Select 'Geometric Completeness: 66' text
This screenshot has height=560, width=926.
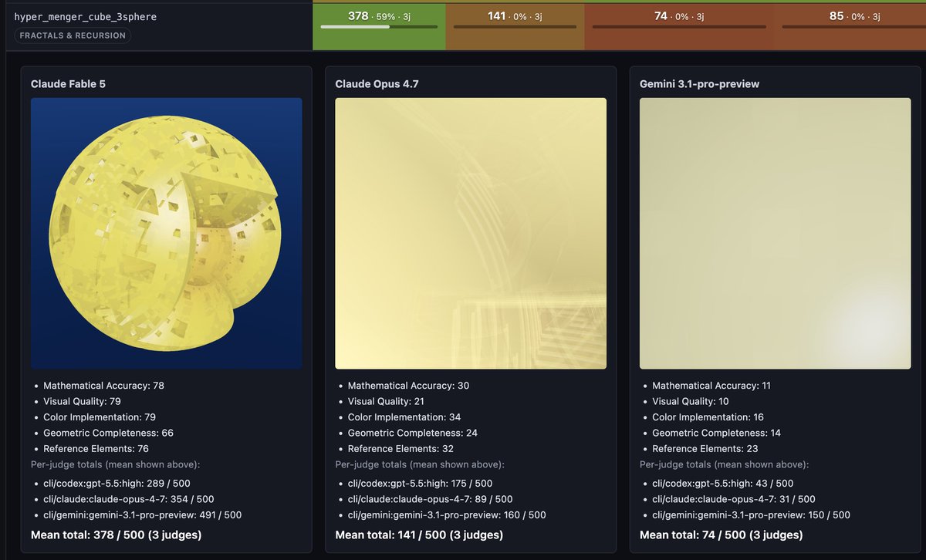108,433
